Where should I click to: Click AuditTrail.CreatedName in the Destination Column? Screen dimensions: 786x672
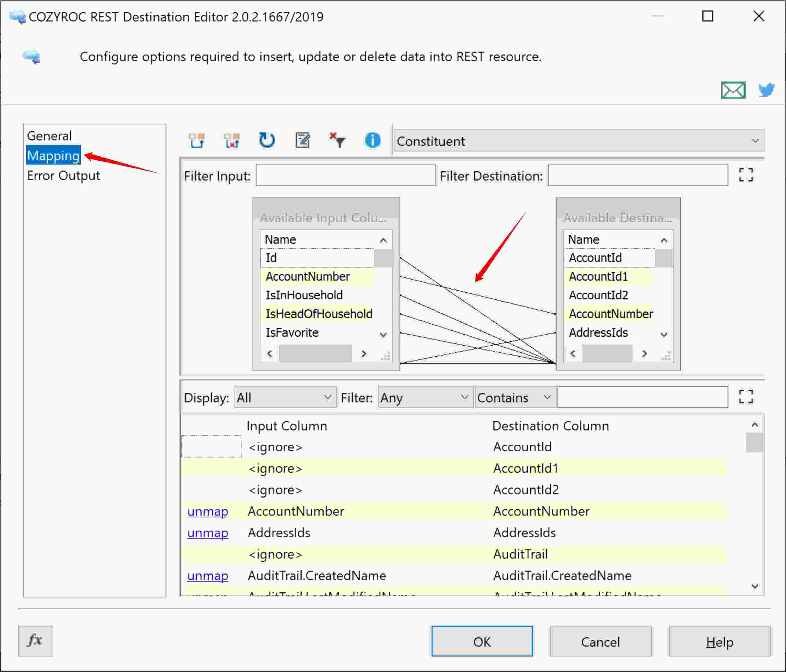tap(562, 576)
